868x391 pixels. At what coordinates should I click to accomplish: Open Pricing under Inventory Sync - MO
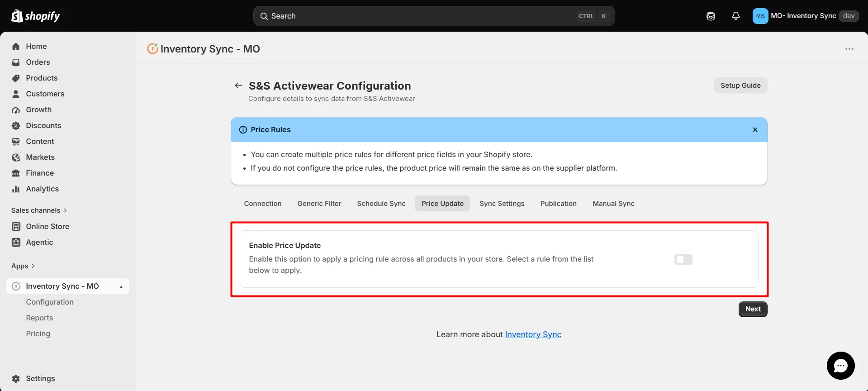[x=38, y=334]
